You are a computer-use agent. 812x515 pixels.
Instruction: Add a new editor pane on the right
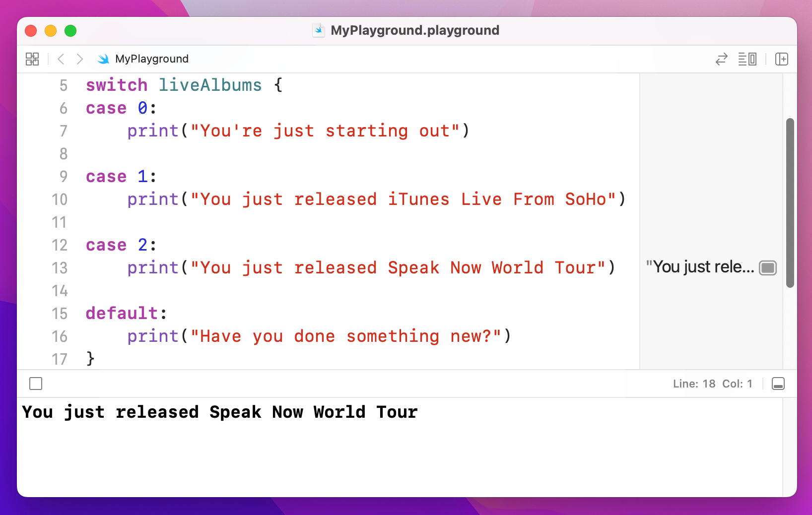click(x=781, y=59)
